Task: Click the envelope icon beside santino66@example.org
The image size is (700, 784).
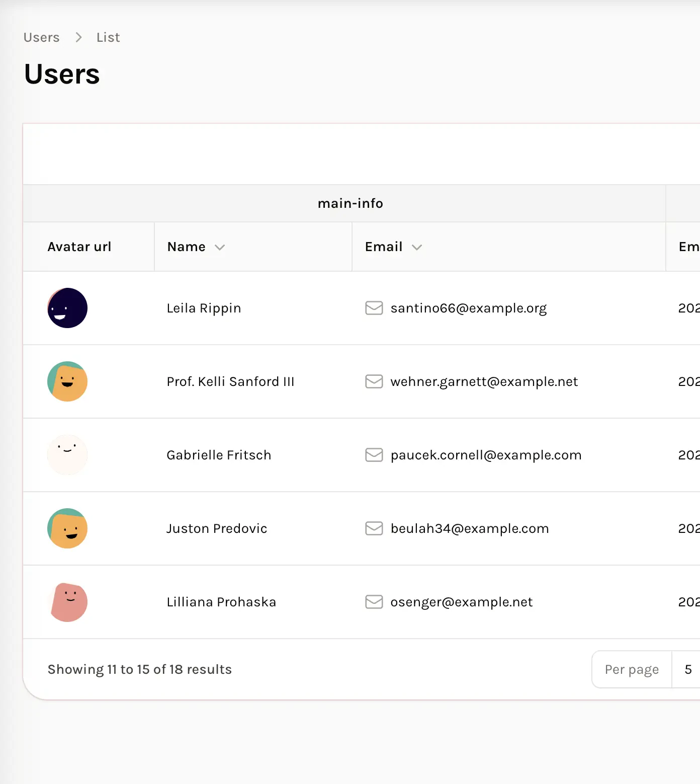Action: coord(374,308)
